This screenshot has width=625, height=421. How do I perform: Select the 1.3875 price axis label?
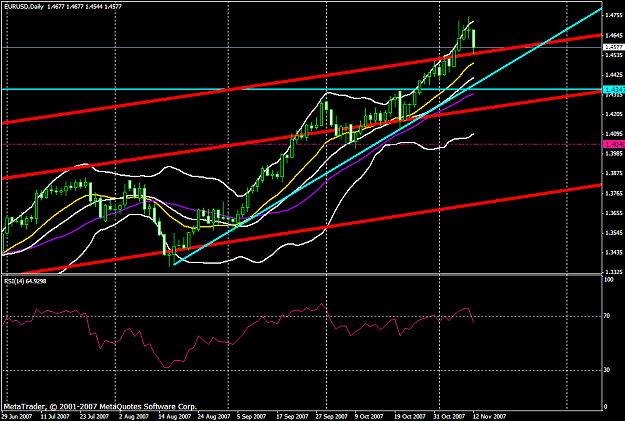[614, 173]
